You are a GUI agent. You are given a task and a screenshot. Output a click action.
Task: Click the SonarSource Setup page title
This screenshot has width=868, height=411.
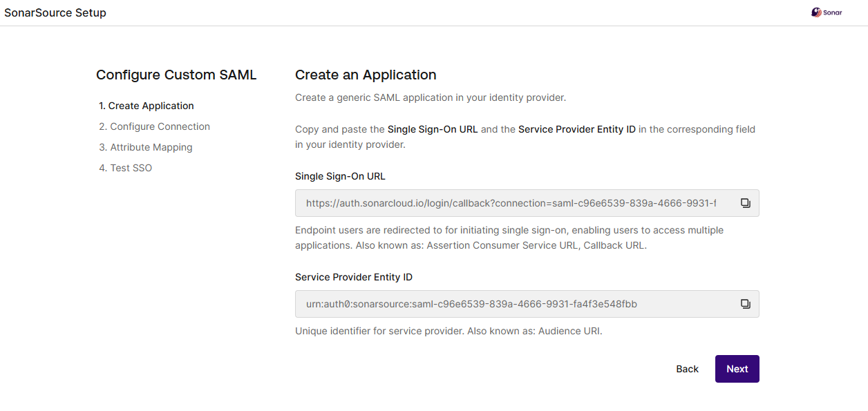(x=55, y=12)
